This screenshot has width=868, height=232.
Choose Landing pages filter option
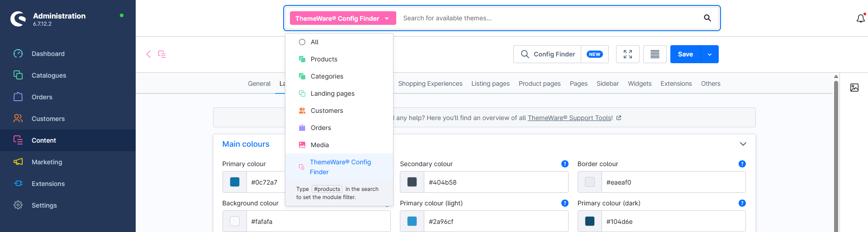[339, 93]
